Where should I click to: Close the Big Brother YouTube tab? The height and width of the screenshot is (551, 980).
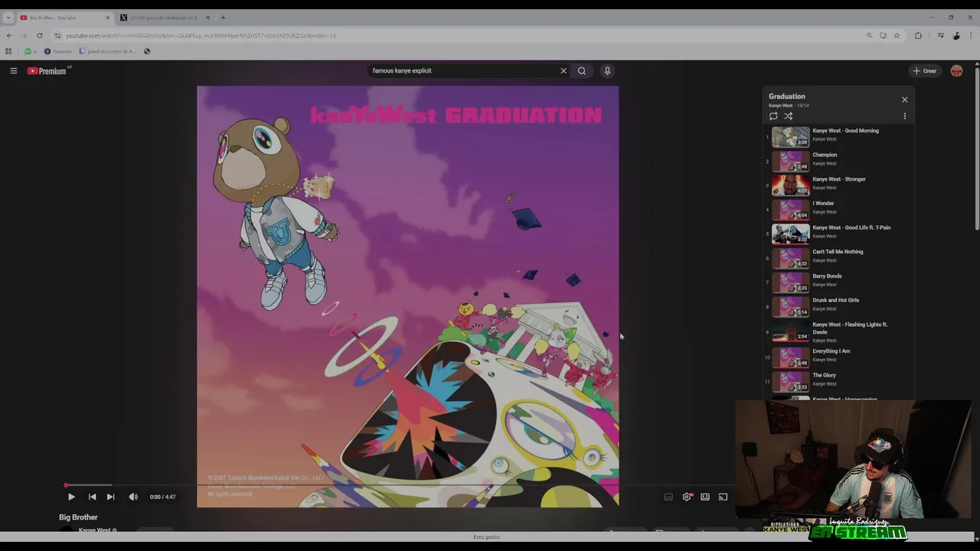107,18
